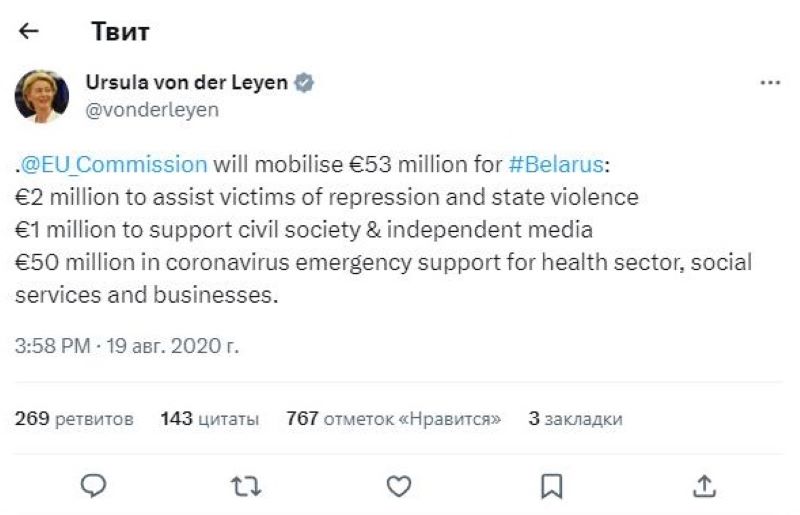Open the #Belarus hashtag
The height and width of the screenshot is (515, 800).
pyautogui.click(x=555, y=165)
